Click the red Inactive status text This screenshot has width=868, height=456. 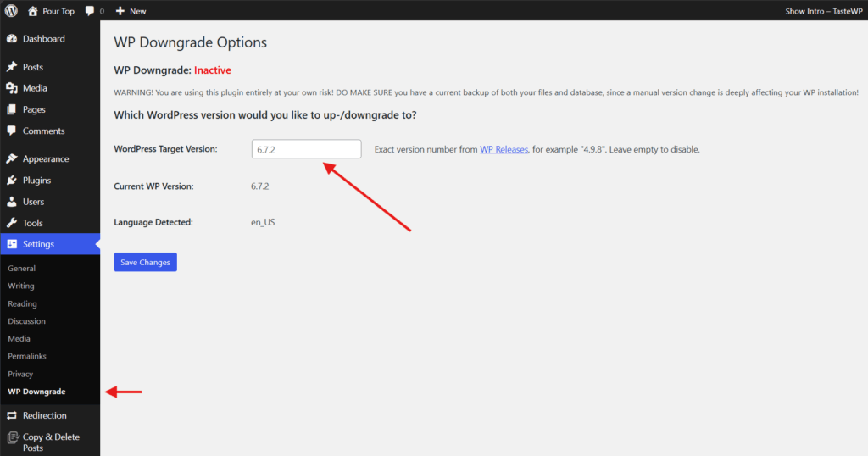click(213, 70)
